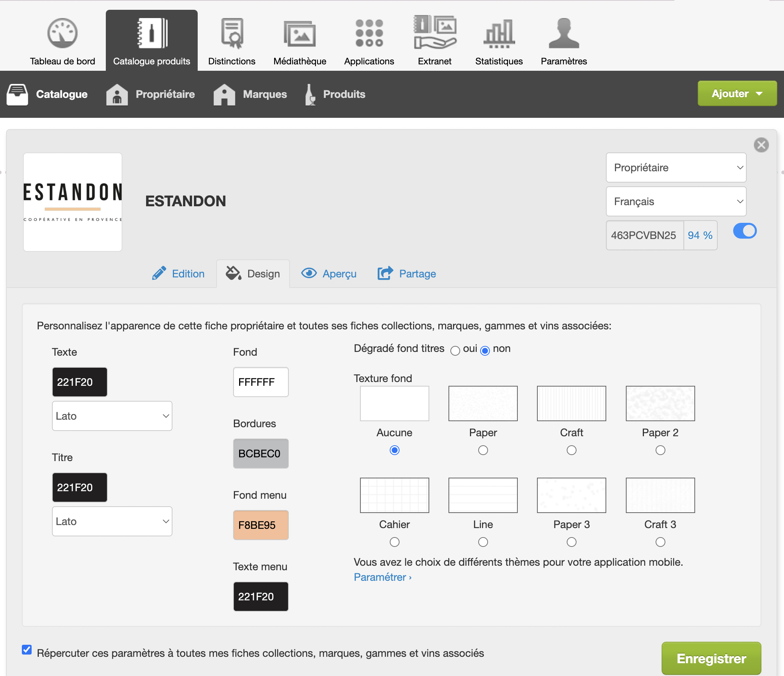Open the Statistiques bar chart icon
The image size is (784, 676).
coord(499,33)
